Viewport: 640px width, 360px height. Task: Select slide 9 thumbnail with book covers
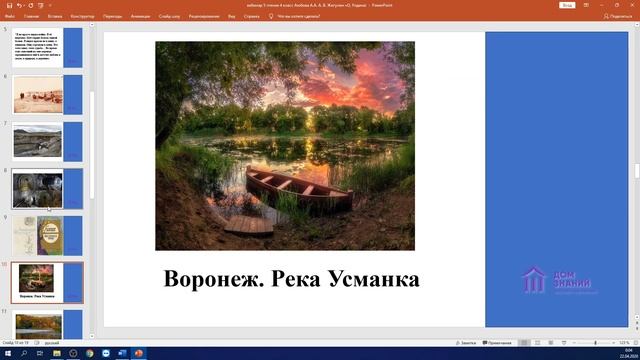tap(47, 236)
